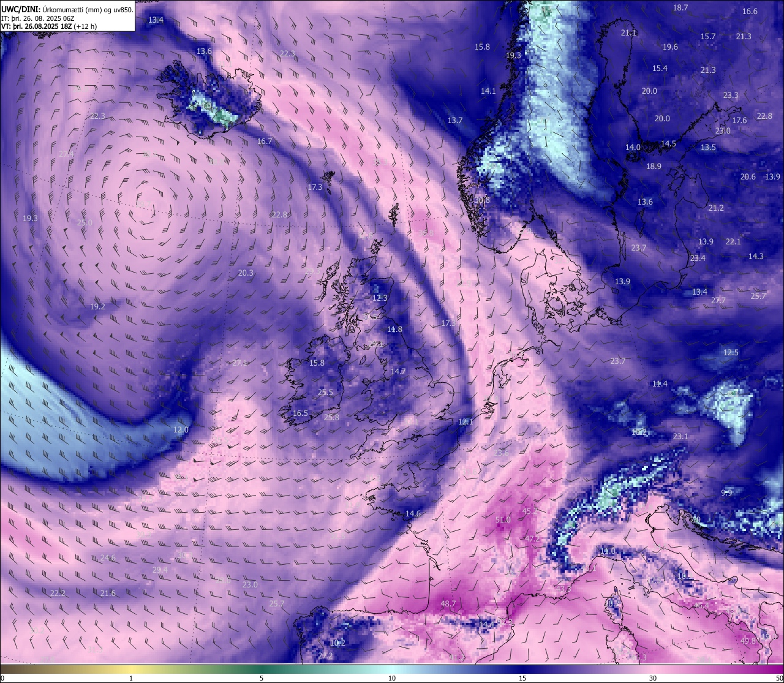Select the 17.3 value near the Faroes
This screenshot has width=784, height=683.
[315, 187]
